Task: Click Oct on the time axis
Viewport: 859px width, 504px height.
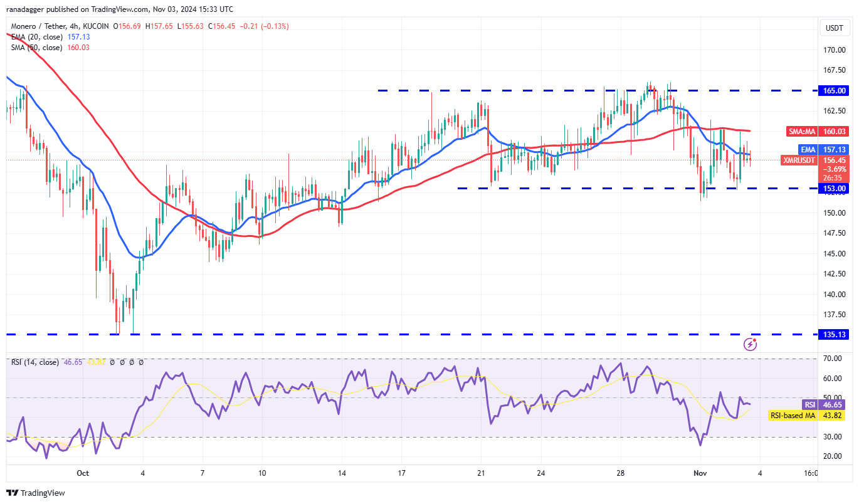Action: click(82, 473)
